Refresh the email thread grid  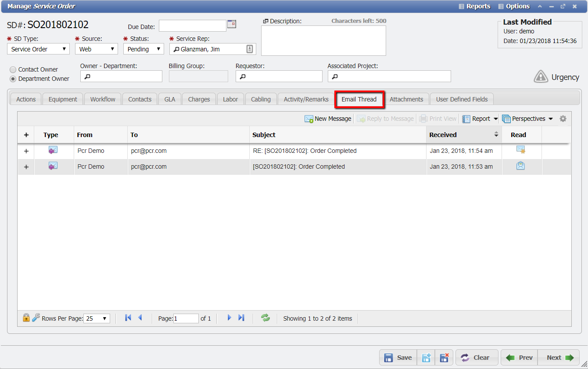265,318
